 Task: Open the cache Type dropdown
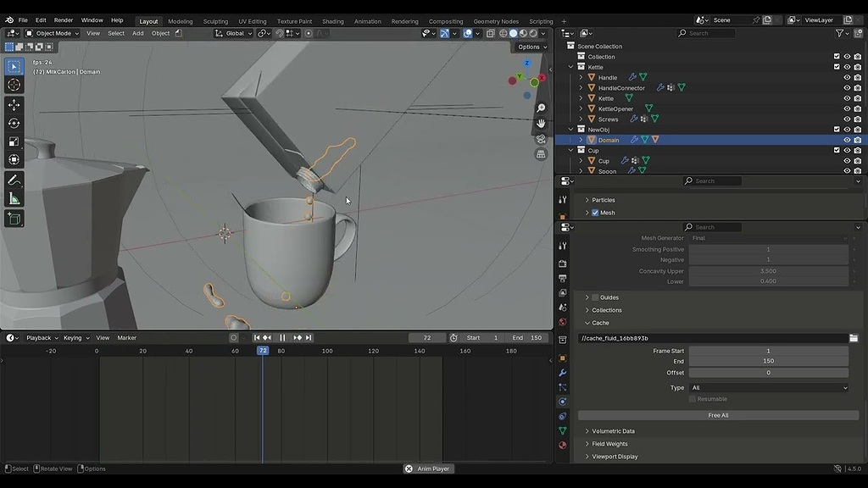pos(769,388)
